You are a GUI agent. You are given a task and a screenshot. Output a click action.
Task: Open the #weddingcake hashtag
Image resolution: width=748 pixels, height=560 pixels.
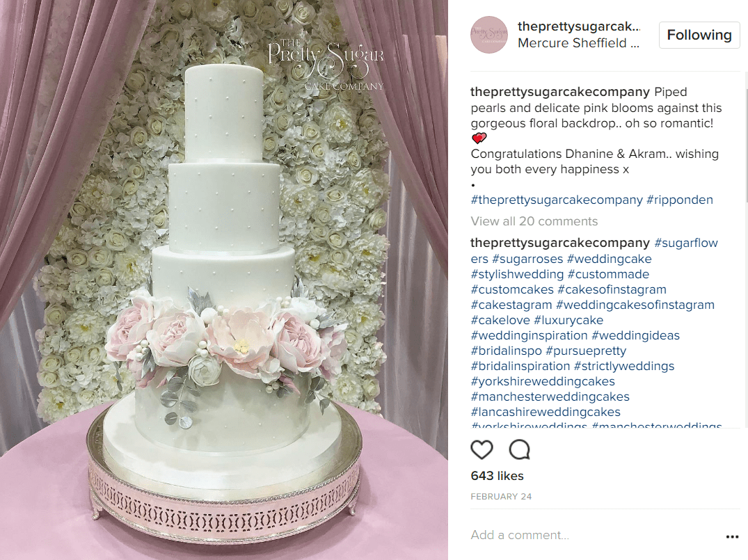tap(609, 259)
